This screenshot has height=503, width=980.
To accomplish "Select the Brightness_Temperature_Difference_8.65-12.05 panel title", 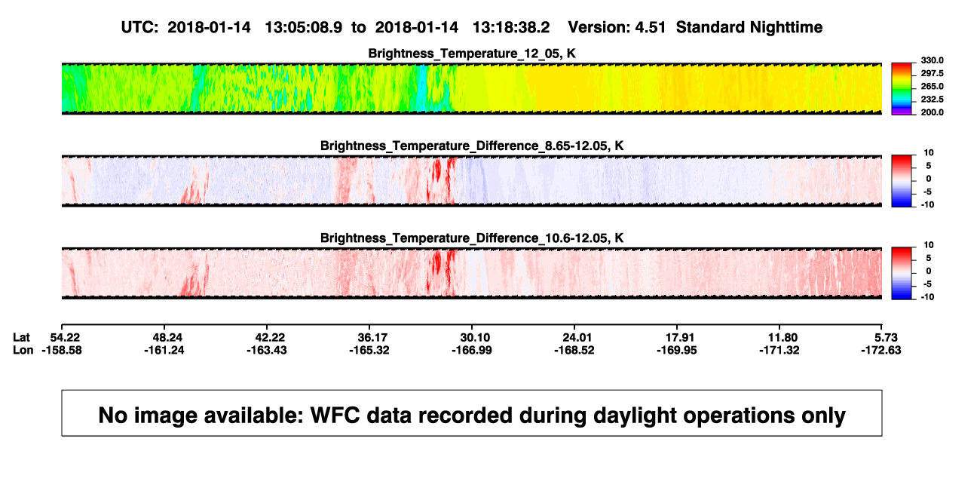I will click(472, 146).
